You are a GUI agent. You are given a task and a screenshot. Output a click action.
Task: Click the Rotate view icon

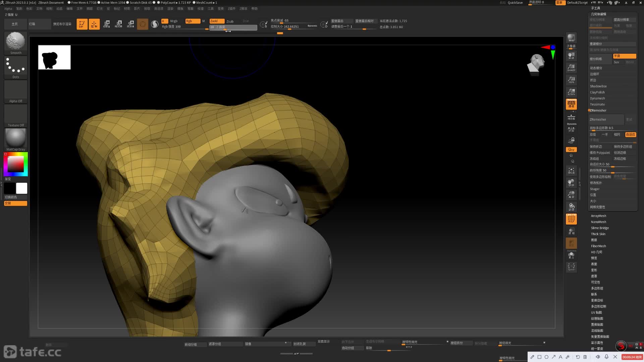click(571, 207)
